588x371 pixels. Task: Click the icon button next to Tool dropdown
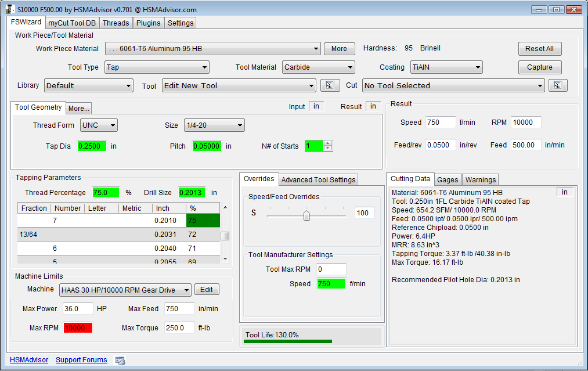point(330,85)
